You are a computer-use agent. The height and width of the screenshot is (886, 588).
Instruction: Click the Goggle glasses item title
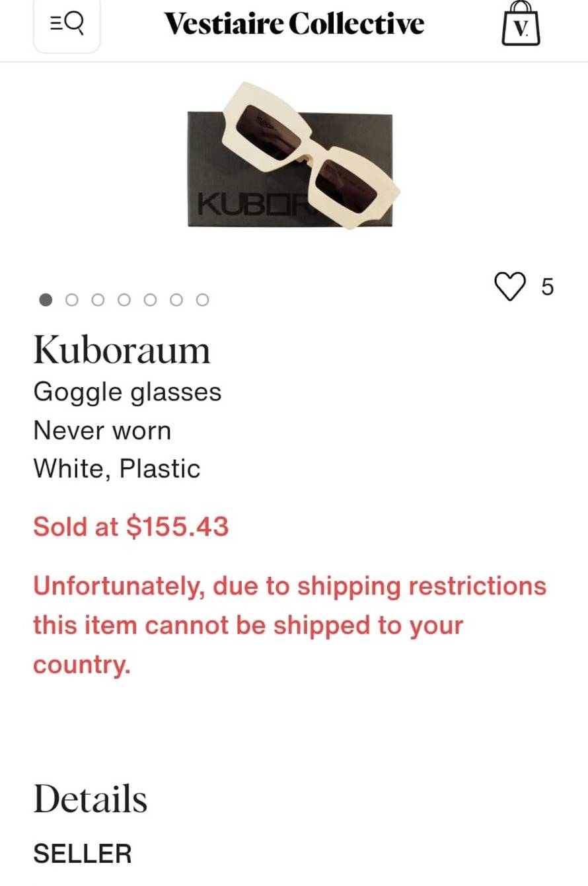click(127, 392)
